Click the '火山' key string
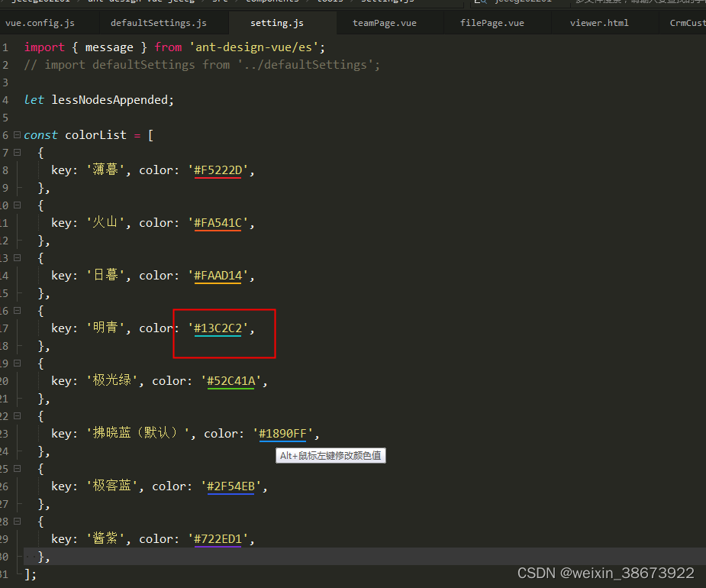 pyautogui.click(x=105, y=222)
